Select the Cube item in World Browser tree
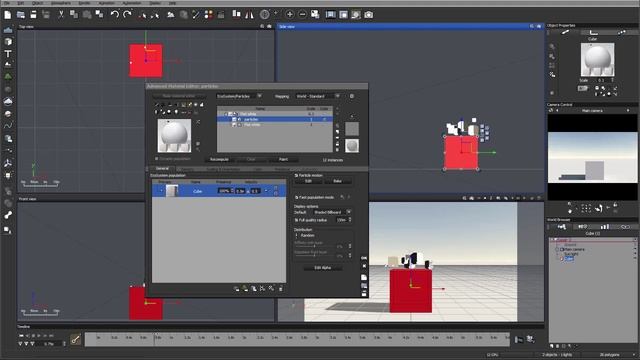This screenshot has height=360, width=640. (x=569, y=258)
